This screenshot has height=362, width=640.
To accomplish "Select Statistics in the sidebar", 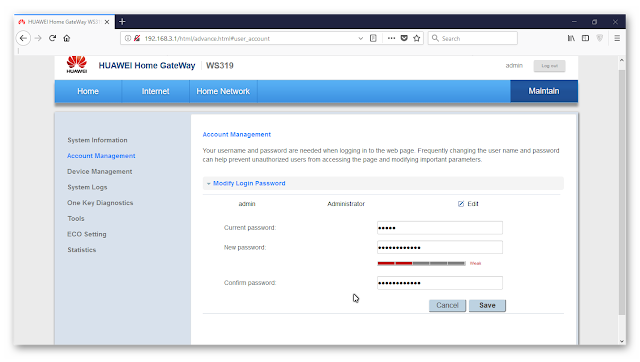I will pos(82,250).
